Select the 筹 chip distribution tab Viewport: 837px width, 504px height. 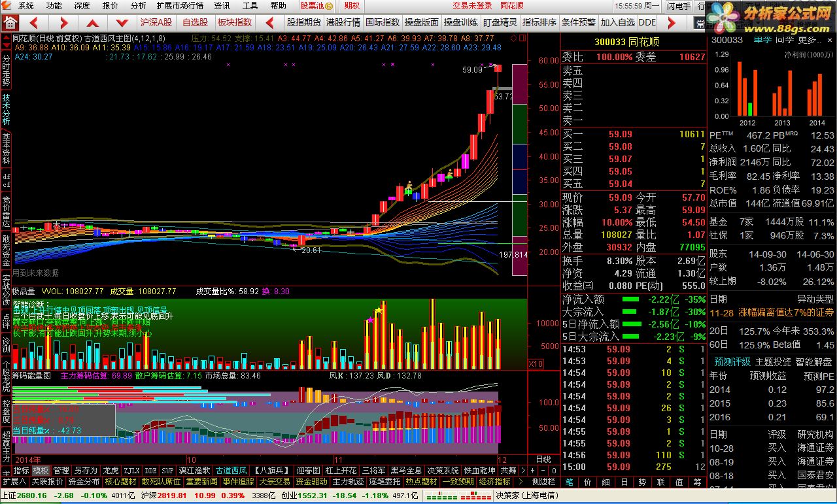(697, 481)
